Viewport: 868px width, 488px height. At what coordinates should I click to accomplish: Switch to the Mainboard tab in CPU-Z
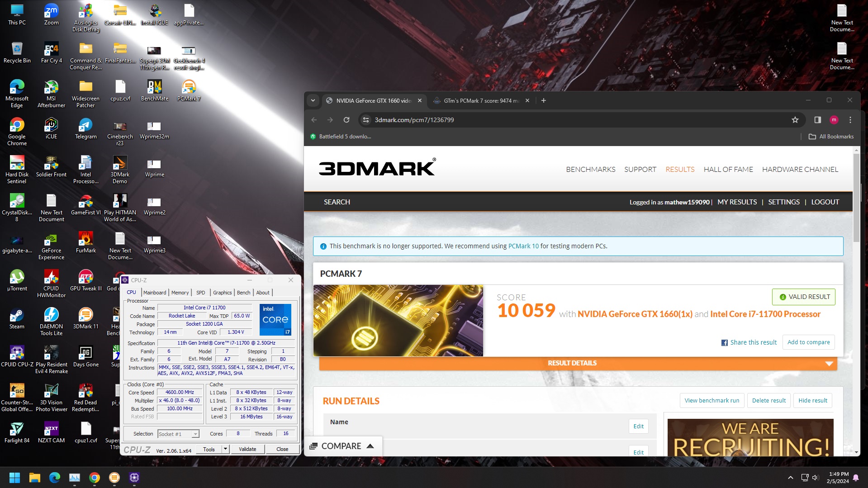click(x=155, y=293)
